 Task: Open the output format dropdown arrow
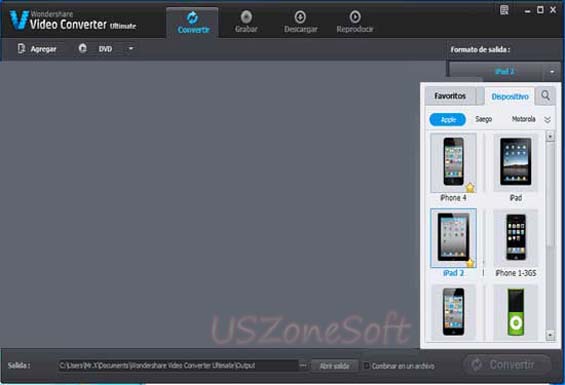[552, 72]
